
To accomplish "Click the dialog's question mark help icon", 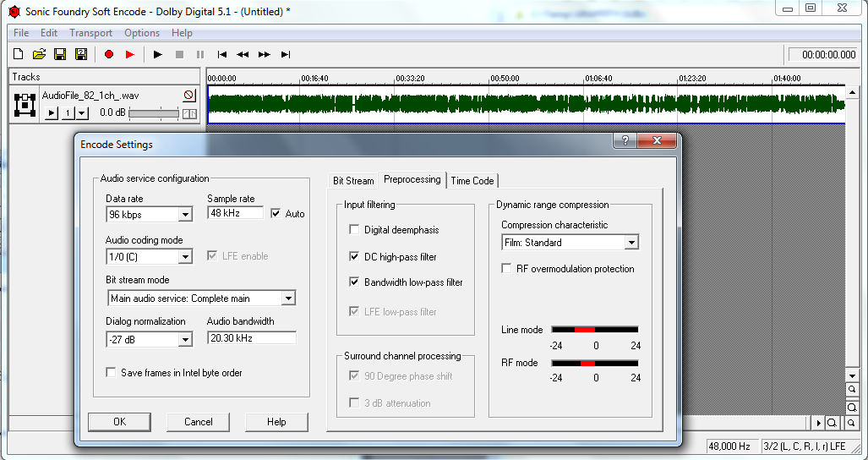I will (625, 140).
